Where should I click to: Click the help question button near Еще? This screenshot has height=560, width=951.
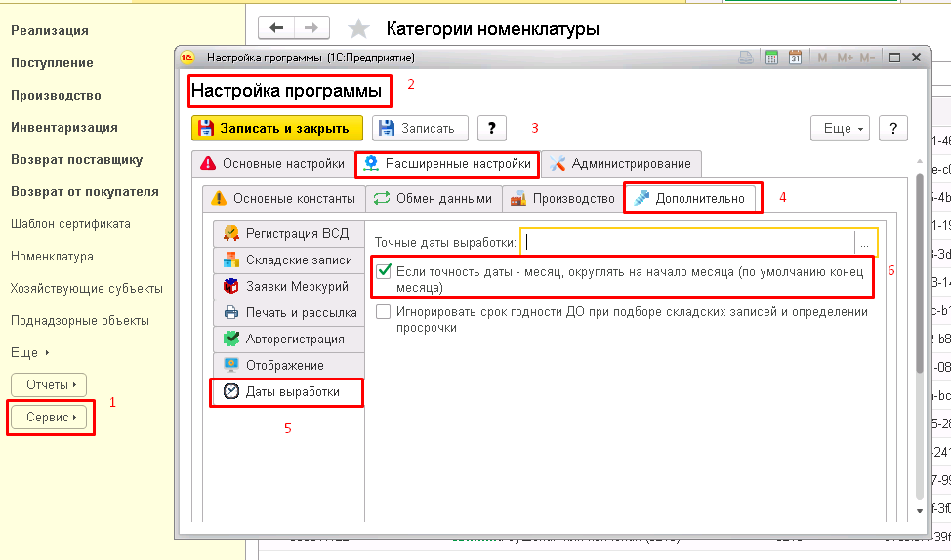[x=892, y=128]
